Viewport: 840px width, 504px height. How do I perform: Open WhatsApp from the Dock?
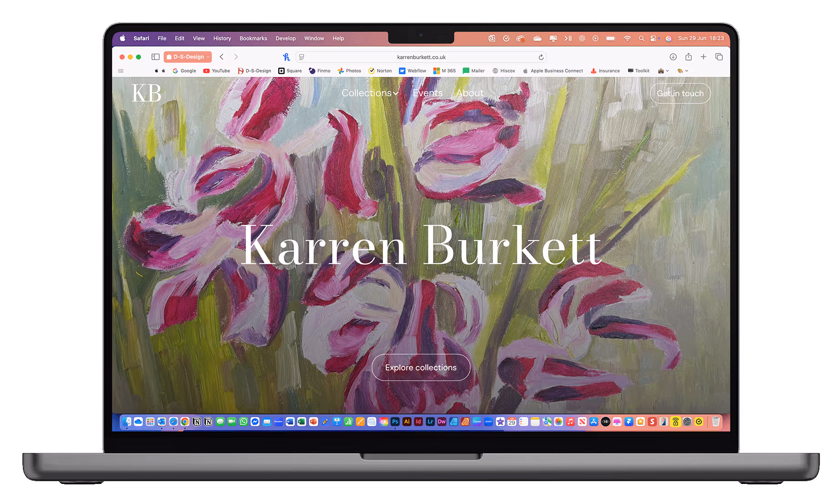(x=244, y=422)
